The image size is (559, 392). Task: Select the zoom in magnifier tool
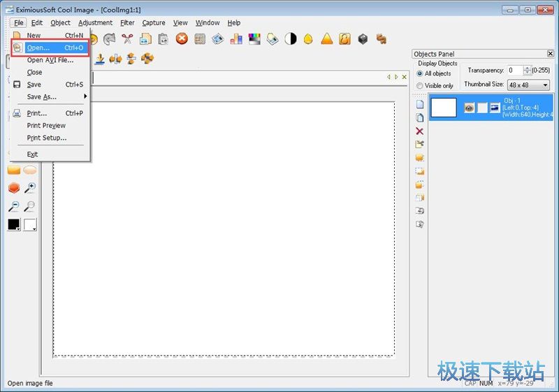click(29, 188)
